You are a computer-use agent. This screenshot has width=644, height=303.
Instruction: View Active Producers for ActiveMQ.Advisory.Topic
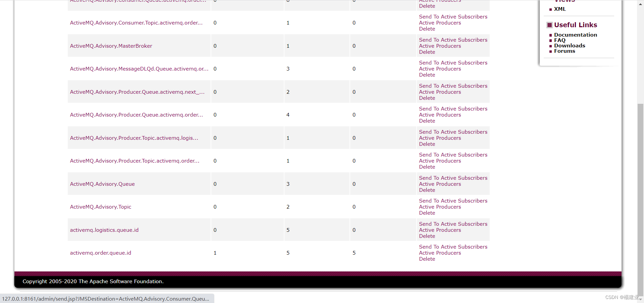[440, 207]
